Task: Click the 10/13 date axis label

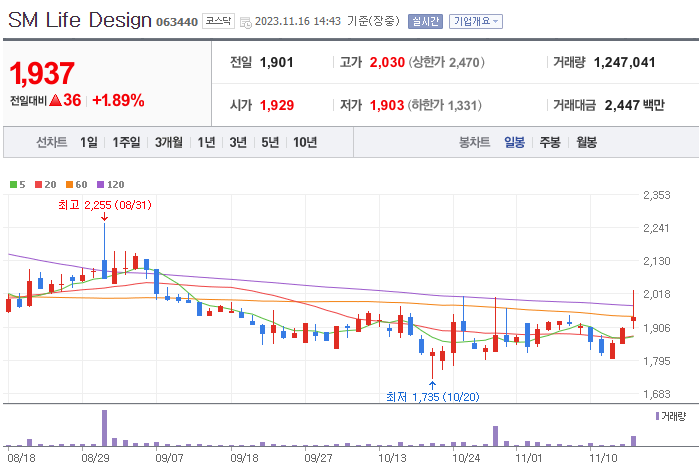Action: pos(392,458)
